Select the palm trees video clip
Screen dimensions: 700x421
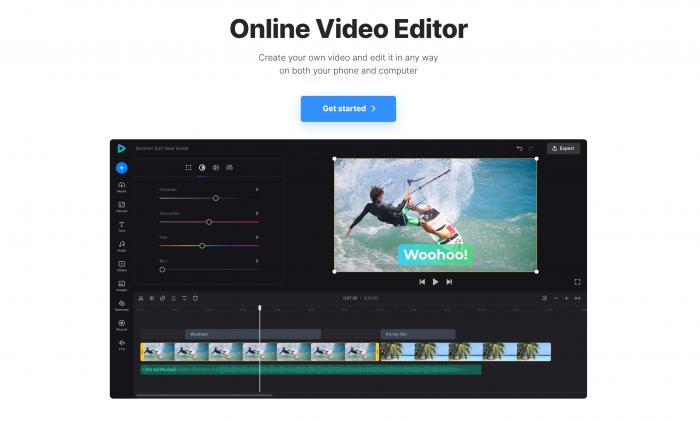click(465, 352)
